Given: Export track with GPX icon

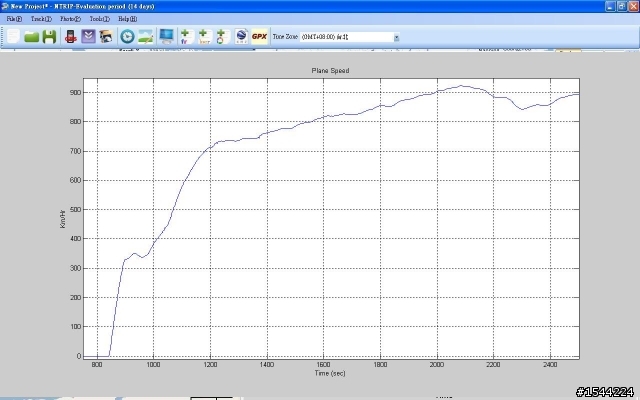Looking at the screenshot, I should click(x=260, y=36).
